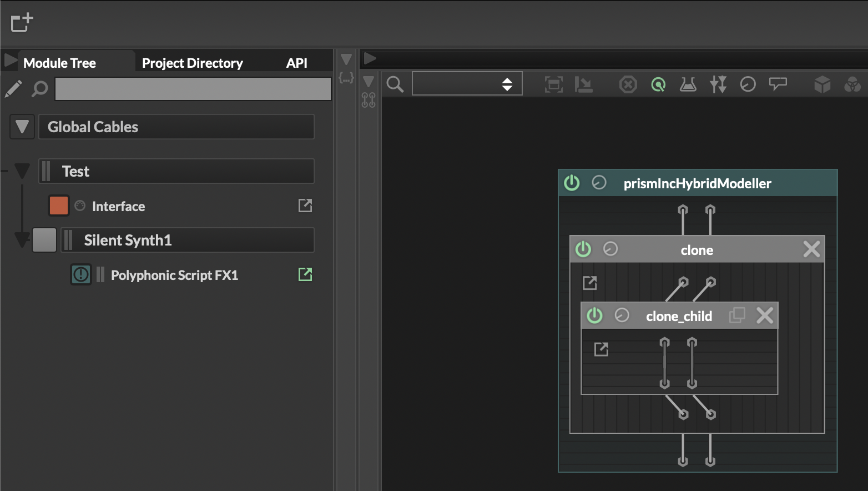Switch to the API tab
Screen dimensions: 868x491
coord(296,63)
